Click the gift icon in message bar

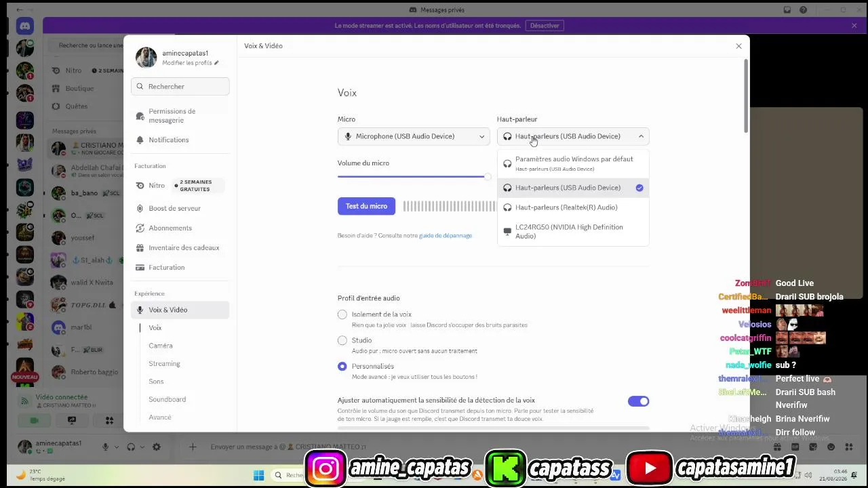point(778,447)
